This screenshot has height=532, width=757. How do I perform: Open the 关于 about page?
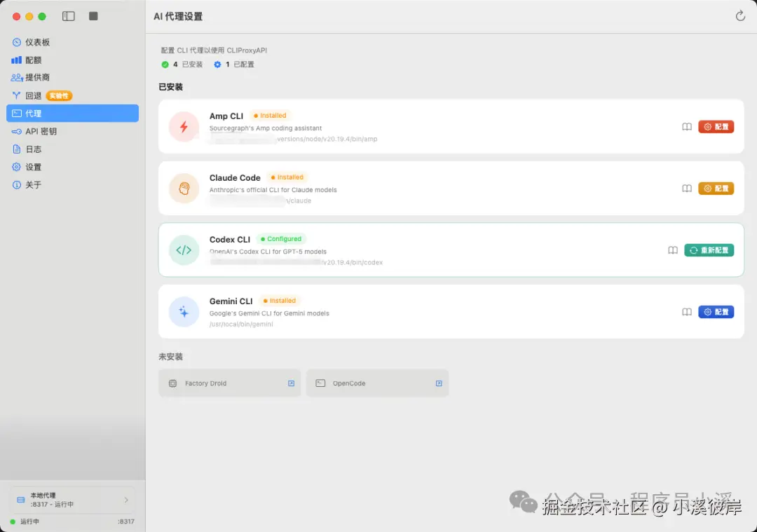[x=72, y=185]
